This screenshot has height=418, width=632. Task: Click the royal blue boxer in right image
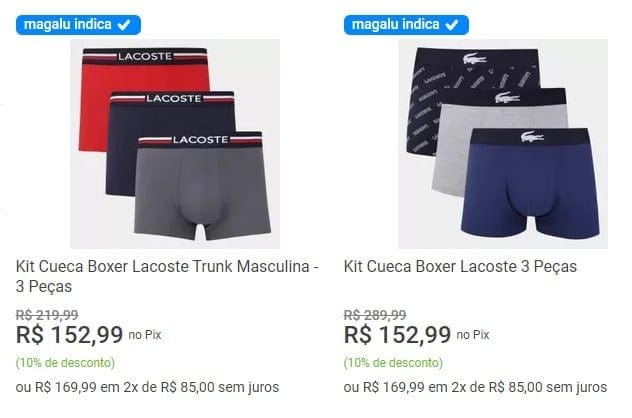point(530,185)
